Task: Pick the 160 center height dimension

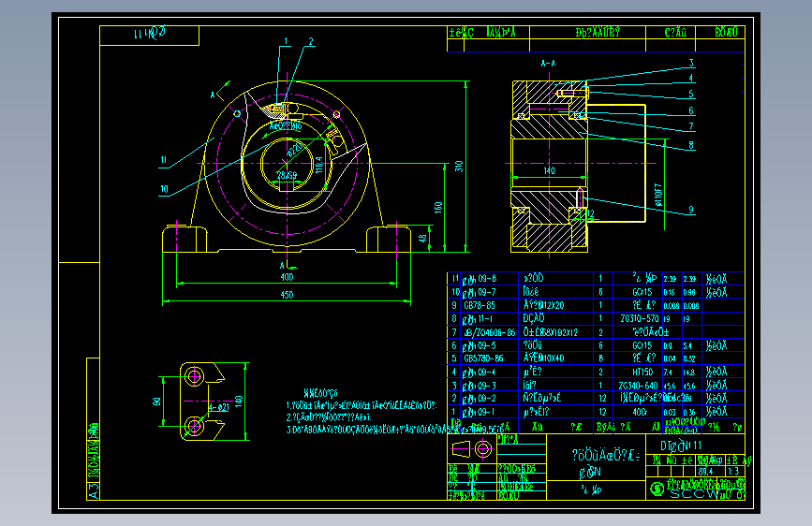Action: (x=438, y=208)
